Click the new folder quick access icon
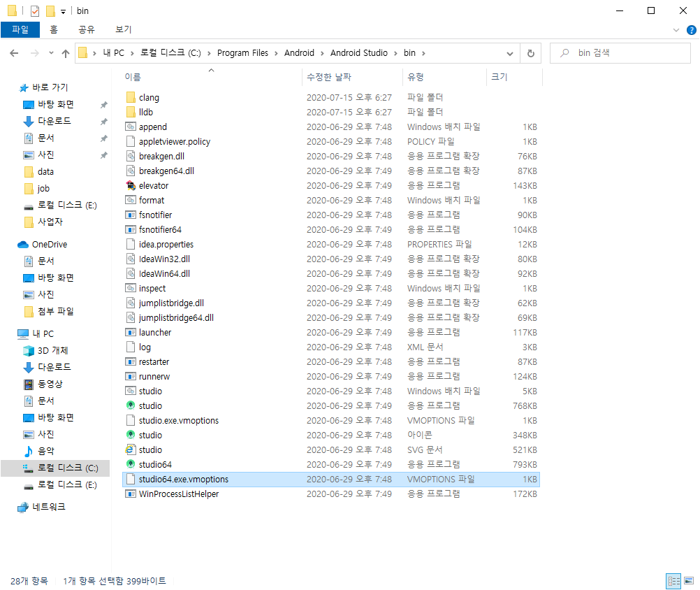The width and height of the screenshot is (700, 590). (51, 10)
